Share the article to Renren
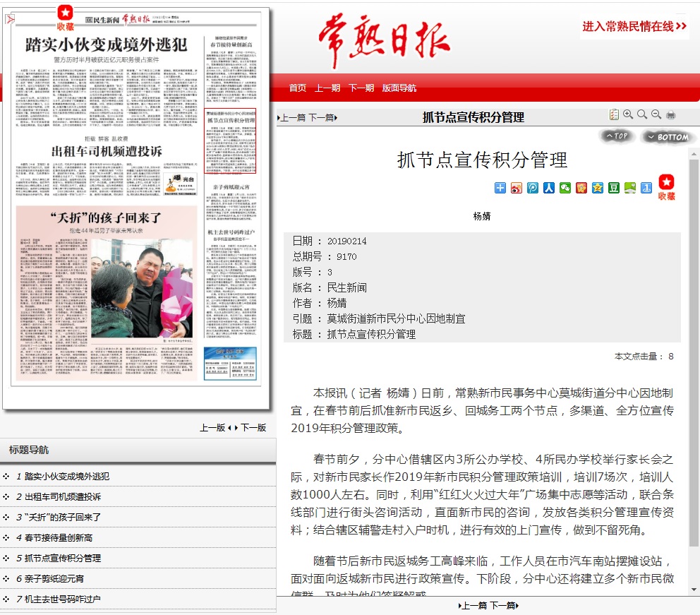Screen dimensions: 700x615 tap(549, 188)
